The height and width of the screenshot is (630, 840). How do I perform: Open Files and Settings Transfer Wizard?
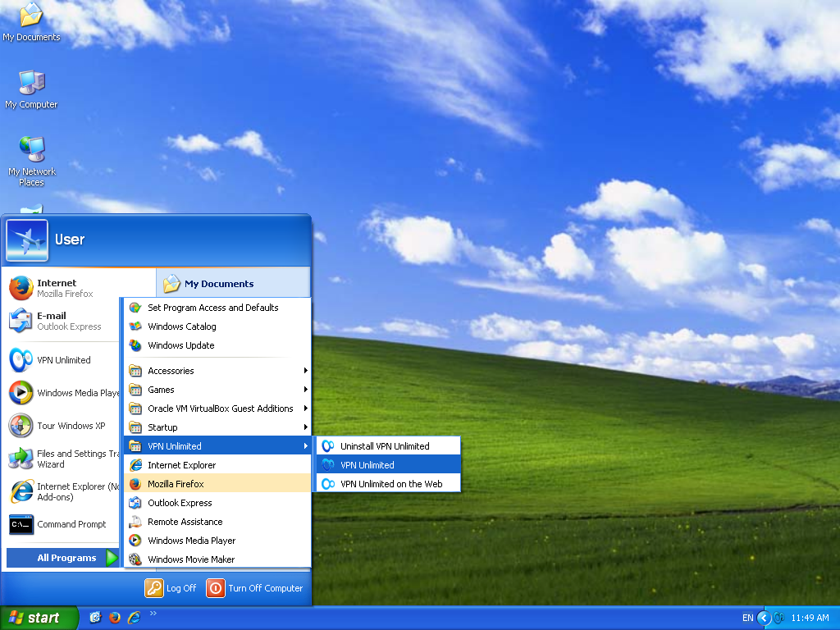[x=63, y=459]
